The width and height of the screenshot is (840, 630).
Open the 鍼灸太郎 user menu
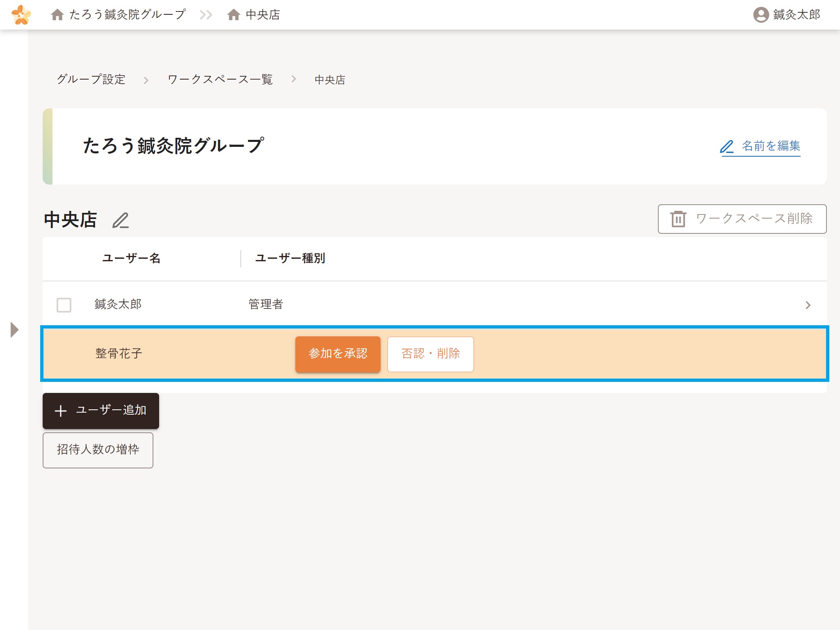(787, 15)
